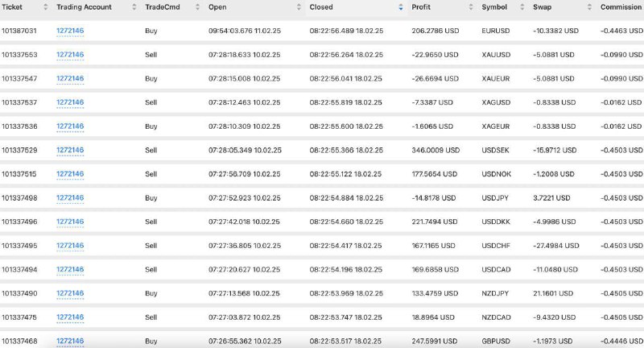This screenshot has height=348, width=644.
Task: Open account 1272146 for ticket 101387031
Action: (x=70, y=31)
